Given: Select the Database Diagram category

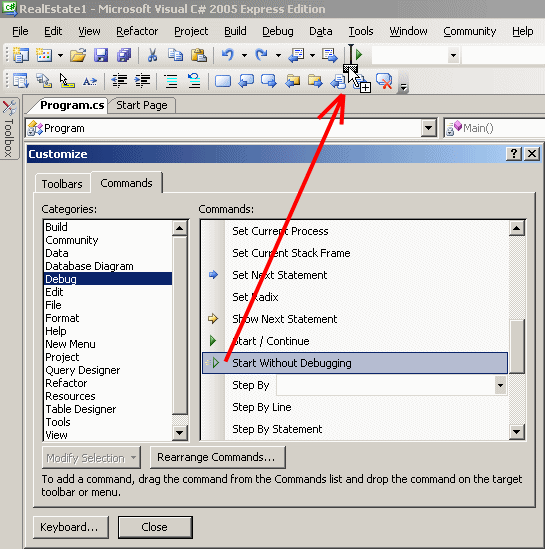Looking at the screenshot, I should click(108, 266).
